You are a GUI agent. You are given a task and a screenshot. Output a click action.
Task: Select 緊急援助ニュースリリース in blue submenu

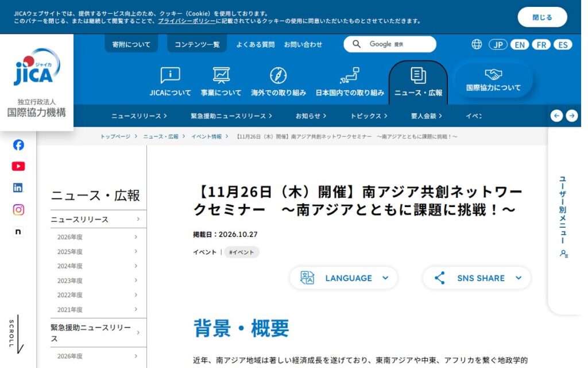(231, 116)
